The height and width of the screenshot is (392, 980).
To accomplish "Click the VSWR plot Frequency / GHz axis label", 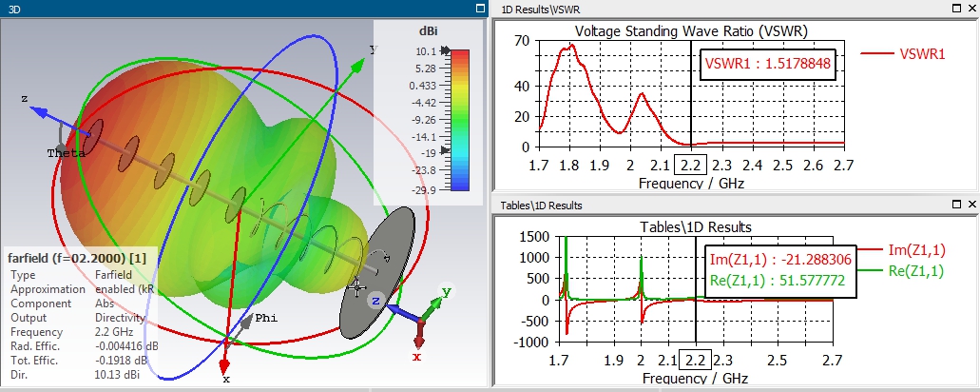I will point(691,184).
